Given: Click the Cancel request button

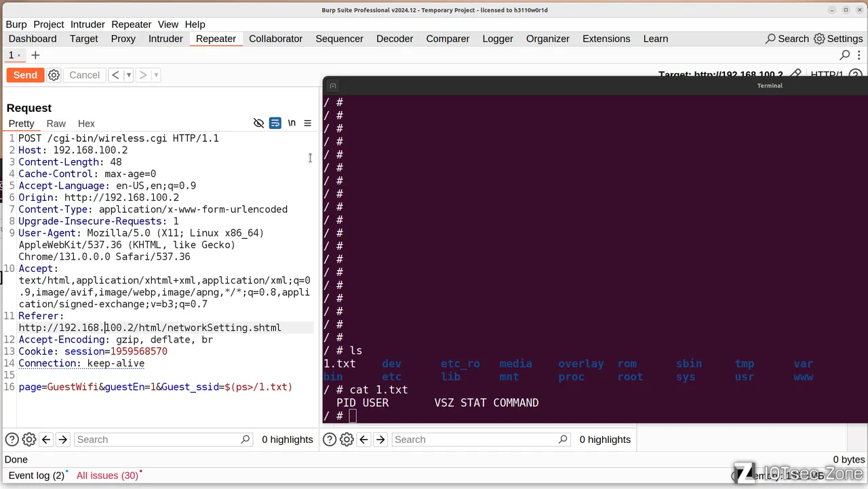Looking at the screenshot, I should (x=84, y=75).
